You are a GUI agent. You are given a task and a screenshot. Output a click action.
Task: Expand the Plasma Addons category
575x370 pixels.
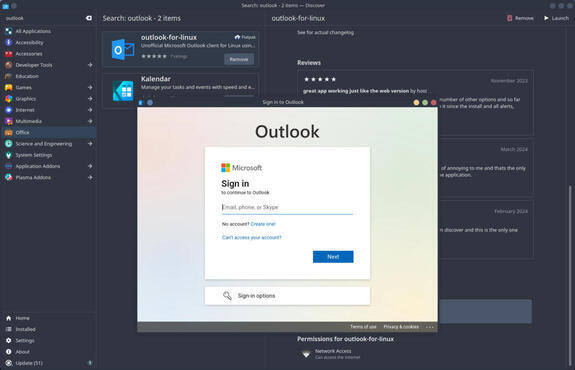[x=90, y=177]
